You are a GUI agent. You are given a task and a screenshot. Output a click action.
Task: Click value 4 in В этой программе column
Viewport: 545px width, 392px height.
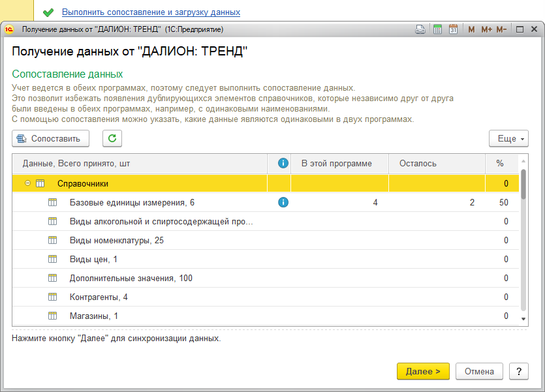[375, 202]
